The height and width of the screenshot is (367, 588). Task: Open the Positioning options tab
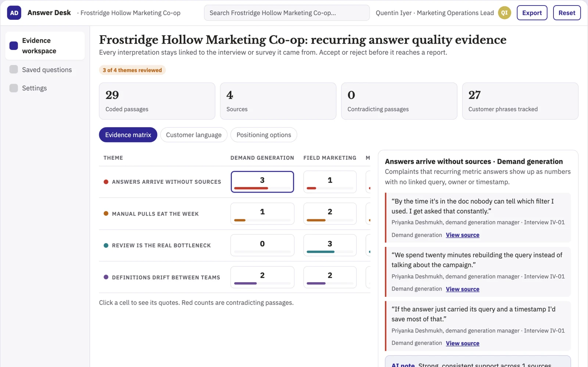coord(264,135)
